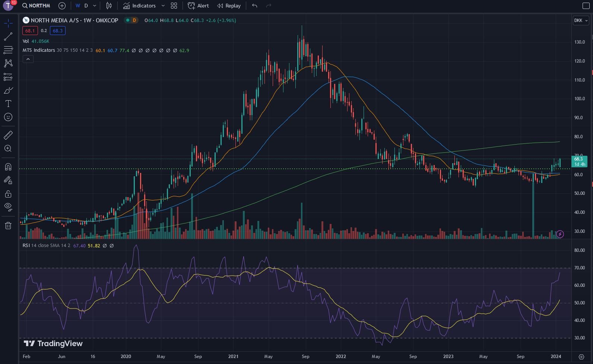593x364 pixels.
Task: Open the DKK currency dropdown
Action: click(581, 20)
